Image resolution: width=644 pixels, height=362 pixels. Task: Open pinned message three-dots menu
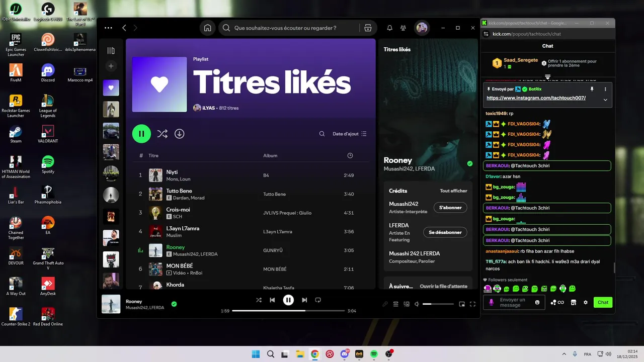(605, 89)
